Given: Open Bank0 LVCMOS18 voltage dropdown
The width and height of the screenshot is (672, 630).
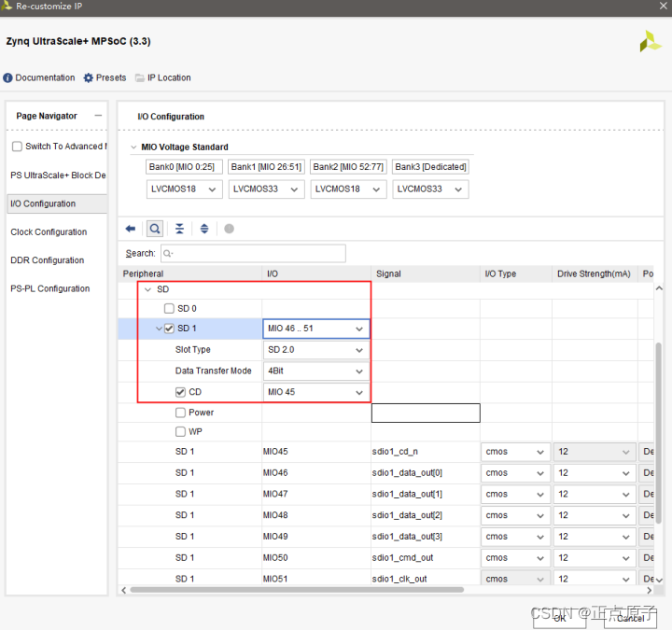Looking at the screenshot, I should pyautogui.click(x=184, y=189).
